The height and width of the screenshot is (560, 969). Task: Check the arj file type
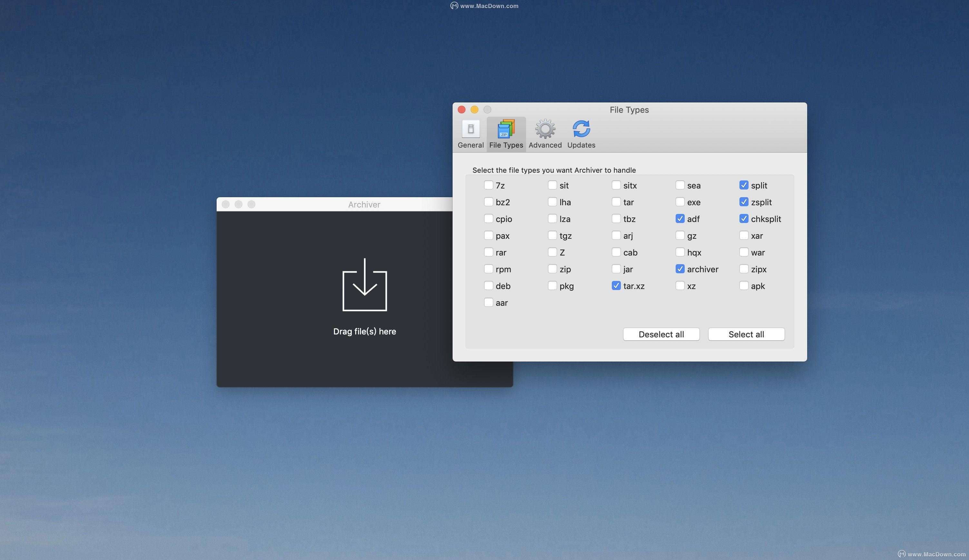[x=616, y=235]
